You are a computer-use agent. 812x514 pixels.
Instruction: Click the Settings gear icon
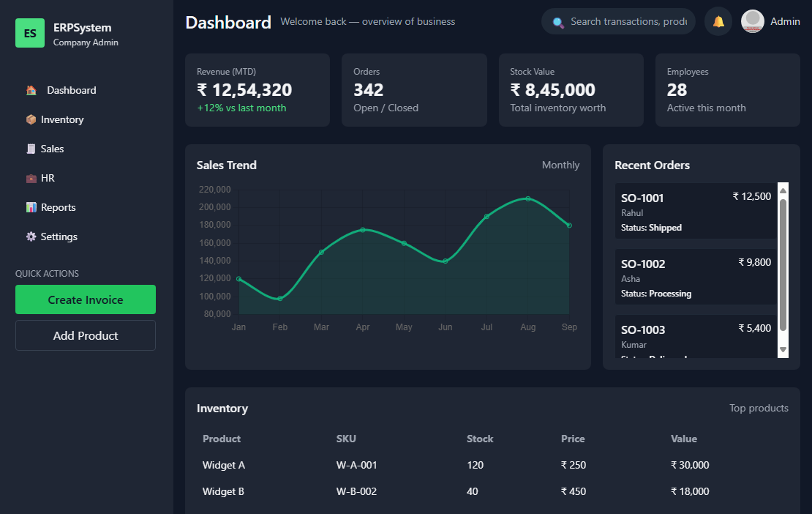[31, 236]
